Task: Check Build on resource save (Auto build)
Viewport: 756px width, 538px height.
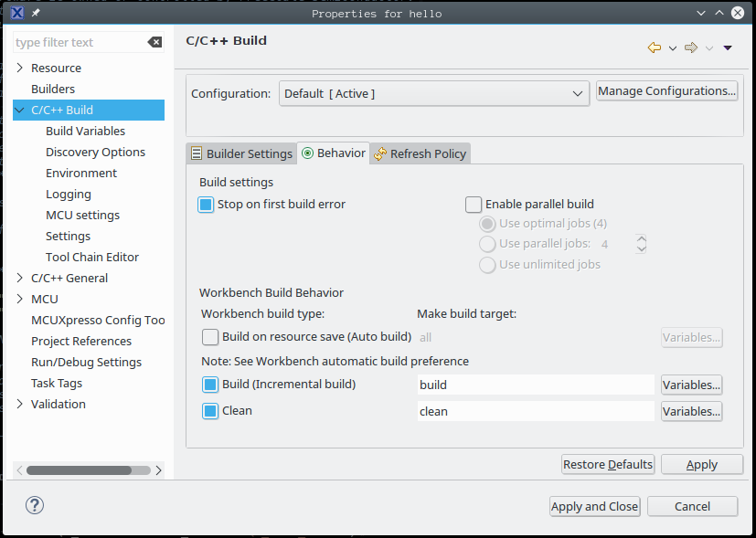Action: (210, 337)
